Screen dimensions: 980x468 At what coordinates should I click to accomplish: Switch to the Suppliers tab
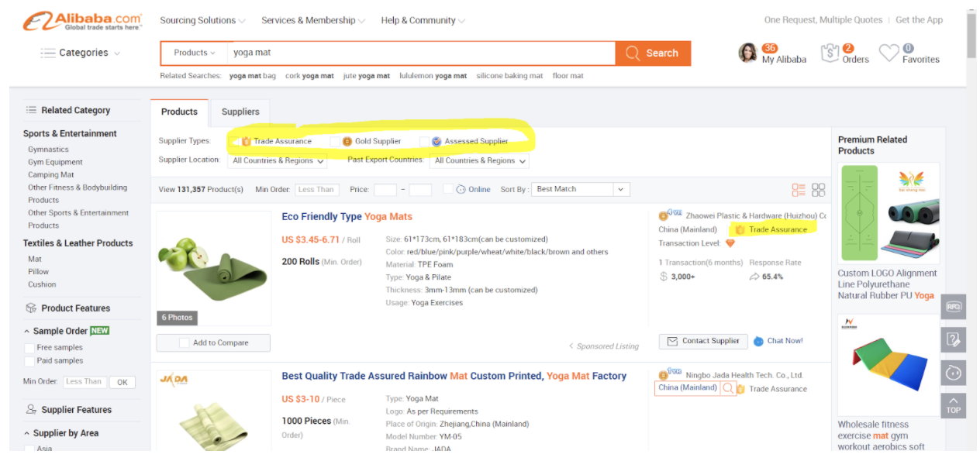pyautogui.click(x=240, y=112)
